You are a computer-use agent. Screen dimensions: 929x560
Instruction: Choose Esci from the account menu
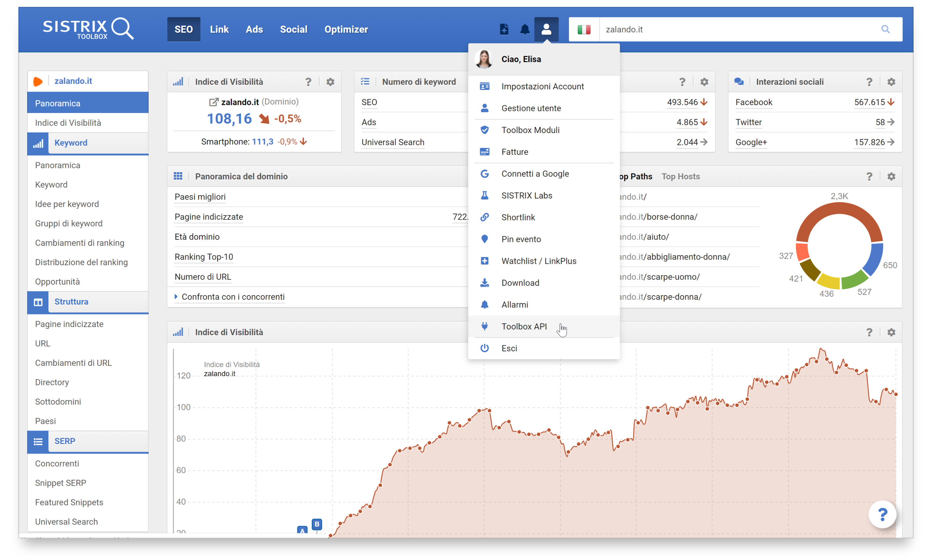(x=509, y=348)
